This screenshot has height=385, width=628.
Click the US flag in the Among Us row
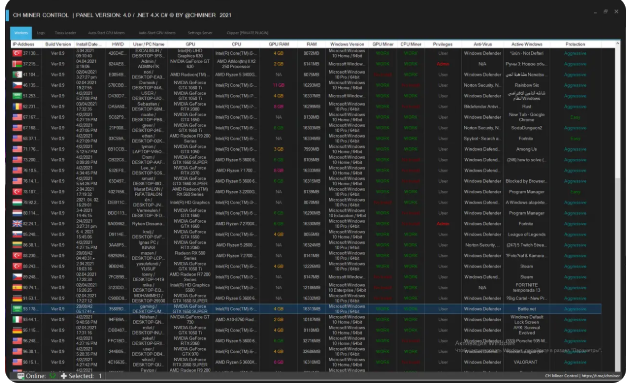point(17,149)
